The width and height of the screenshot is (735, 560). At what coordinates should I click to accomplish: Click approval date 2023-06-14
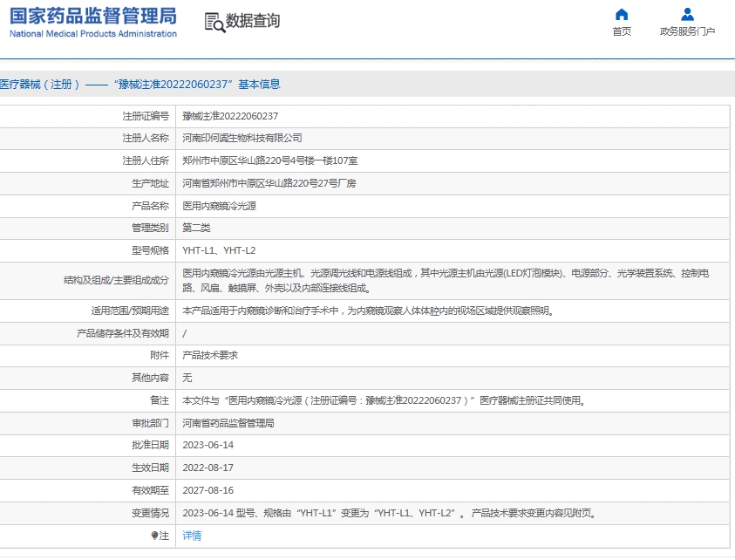208,445
